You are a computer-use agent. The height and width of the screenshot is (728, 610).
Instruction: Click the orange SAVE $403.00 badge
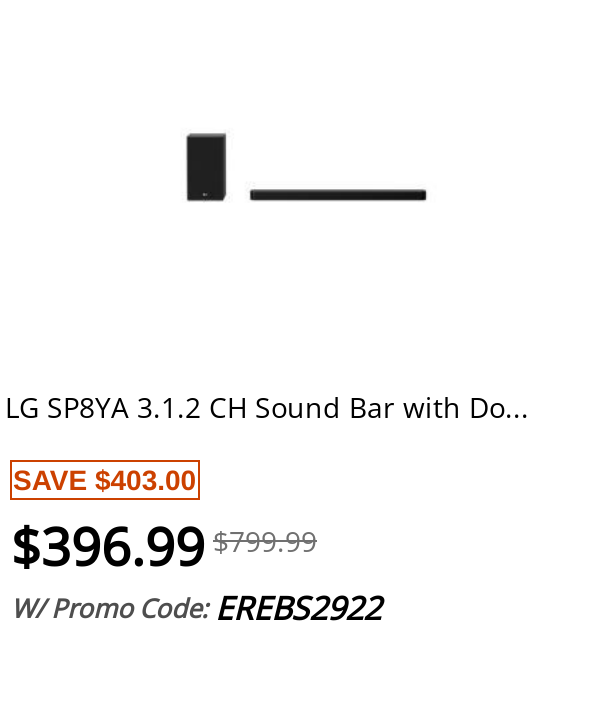pyautogui.click(x=105, y=480)
